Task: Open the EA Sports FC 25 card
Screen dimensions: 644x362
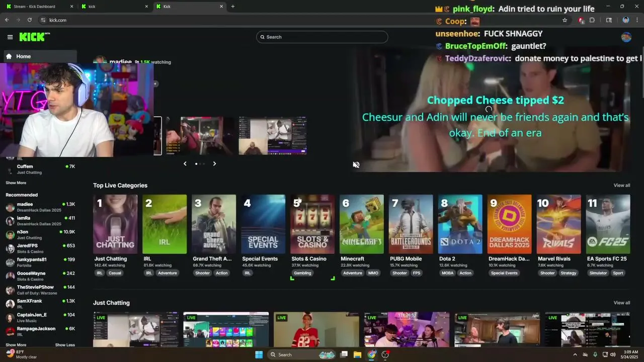Action: coord(608,224)
